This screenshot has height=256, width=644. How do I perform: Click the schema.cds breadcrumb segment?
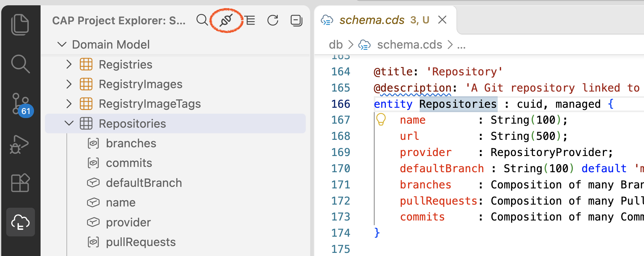(409, 45)
